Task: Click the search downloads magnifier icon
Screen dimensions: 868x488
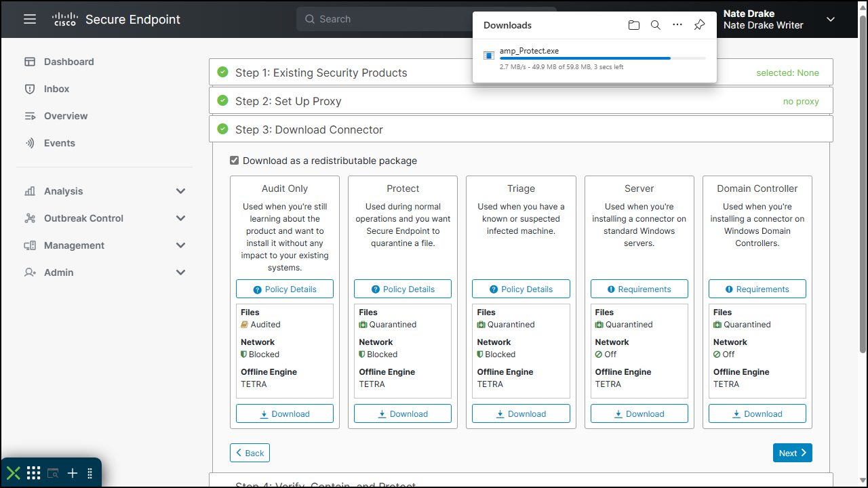Action: pos(656,25)
